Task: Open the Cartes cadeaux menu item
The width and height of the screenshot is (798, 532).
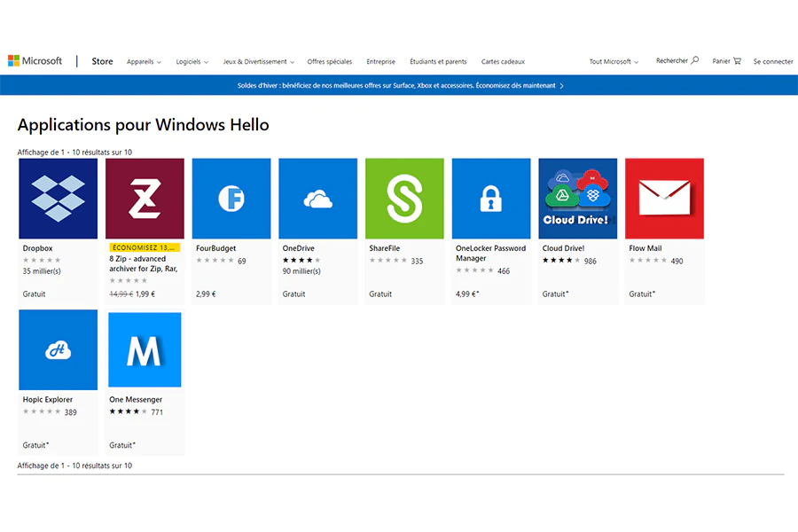Action: tap(503, 62)
